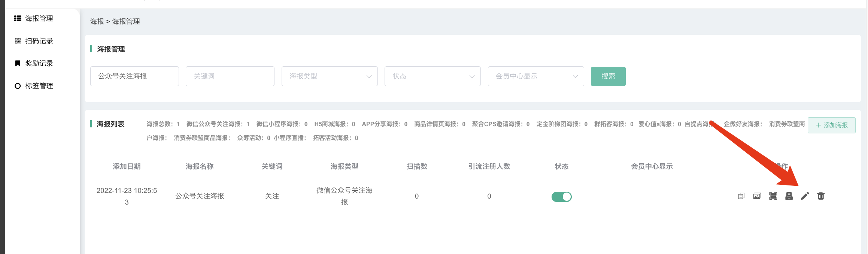This screenshot has height=254, width=868.
Task: Click the bookmark icon beside 奖励记录
Action: coord(18,63)
